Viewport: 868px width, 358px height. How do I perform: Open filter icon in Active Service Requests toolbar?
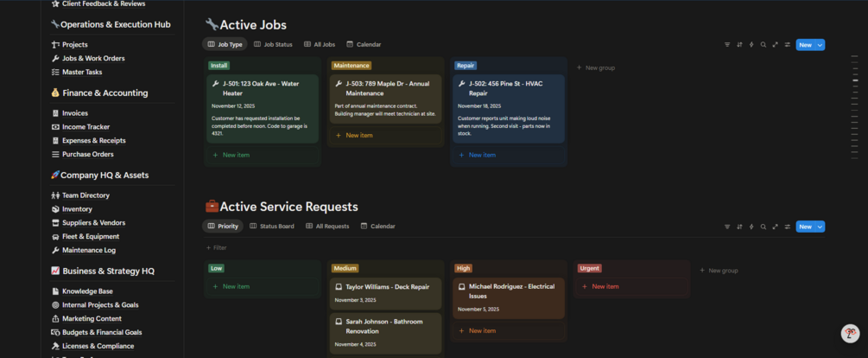click(x=727, y=227)
